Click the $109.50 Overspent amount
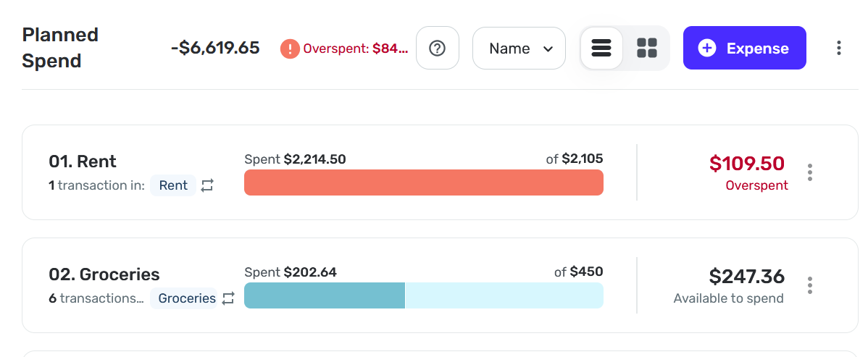 (x=746, y=164)
